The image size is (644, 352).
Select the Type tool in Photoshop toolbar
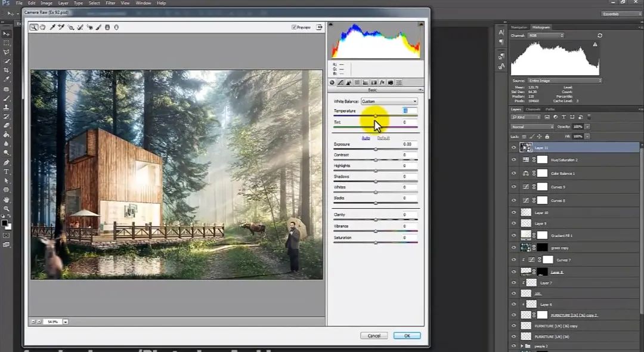(7, 171)
